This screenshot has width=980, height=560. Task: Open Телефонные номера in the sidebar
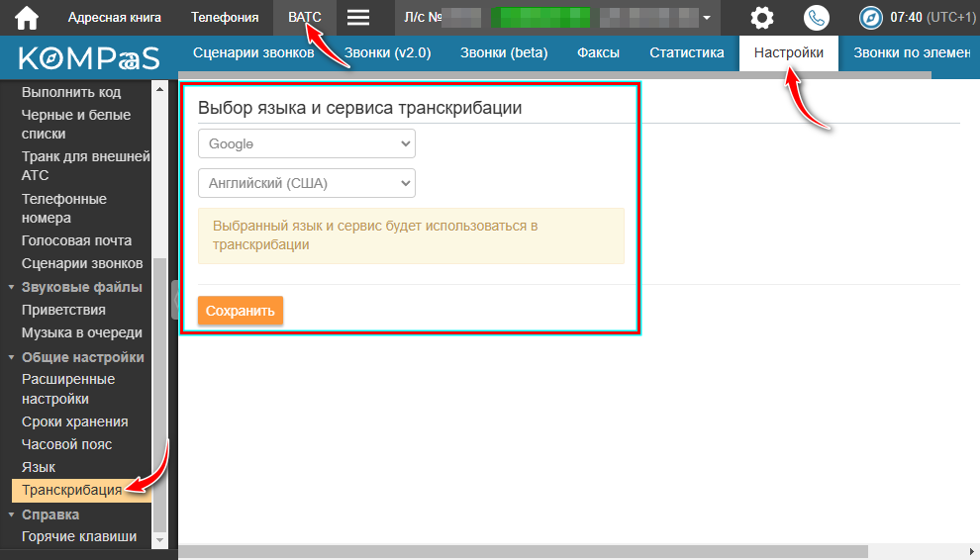click(x=63, y=208)
